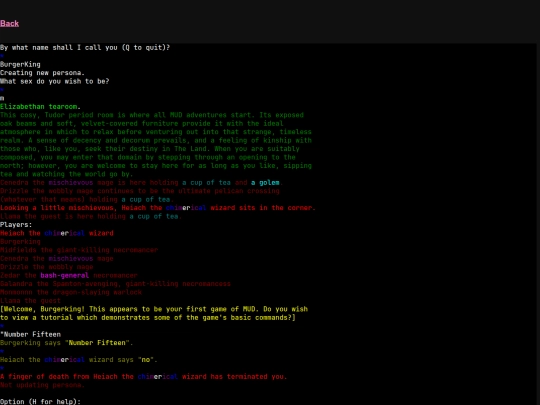Viewport: 540px width, 405px height.
Task: Click the Back link
Action: pos(9,23)
